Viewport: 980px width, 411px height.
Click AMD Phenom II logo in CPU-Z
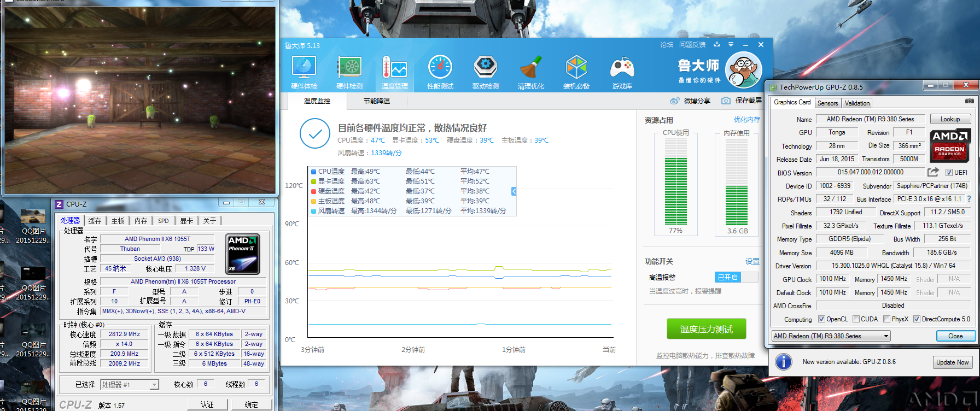[x=243, y=254]
